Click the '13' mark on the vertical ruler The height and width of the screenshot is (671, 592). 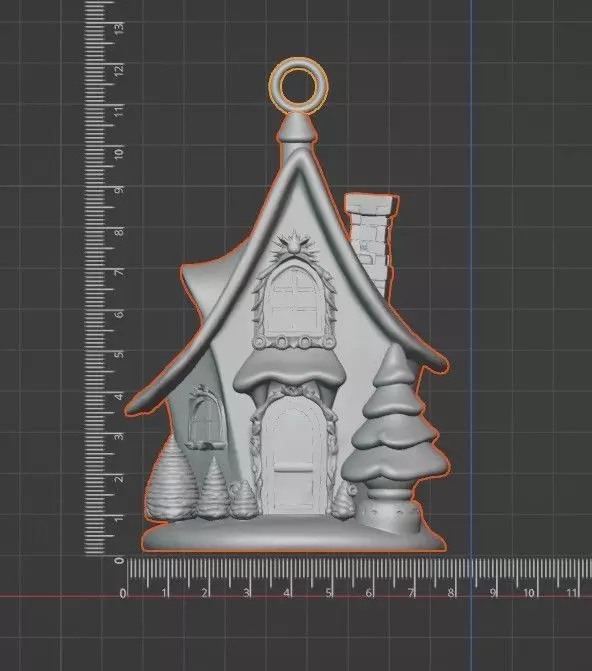click(119, 27)
